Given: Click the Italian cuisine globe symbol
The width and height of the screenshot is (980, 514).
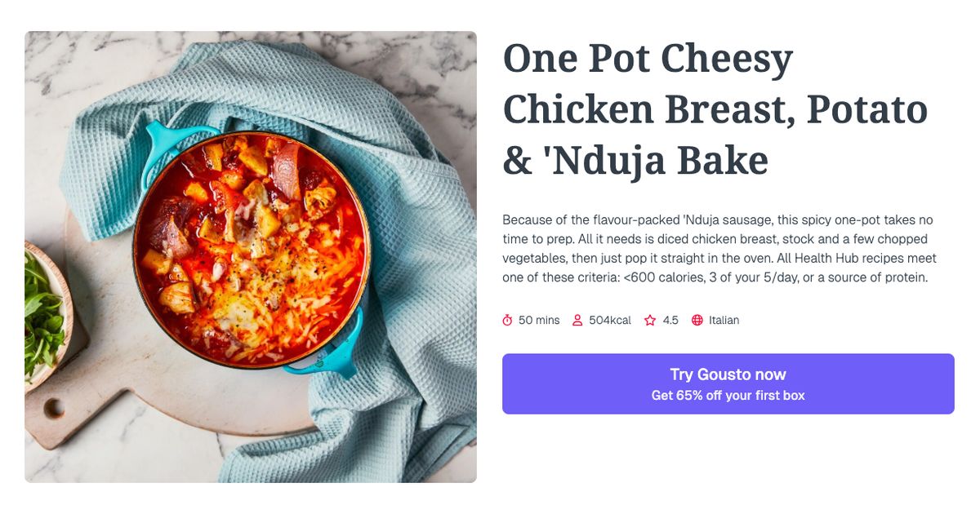Looking at the screenshot, I should click(x=696, y=320).
